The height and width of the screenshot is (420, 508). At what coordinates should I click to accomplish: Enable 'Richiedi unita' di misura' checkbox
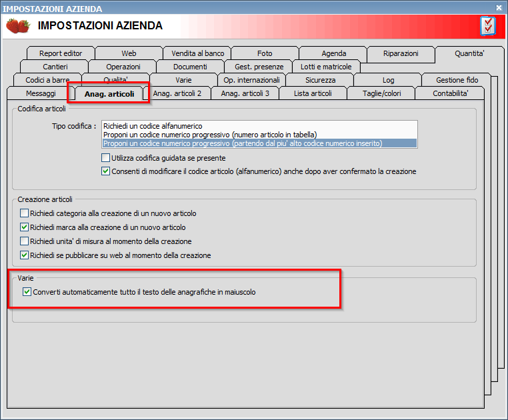(x=24, y=241)
